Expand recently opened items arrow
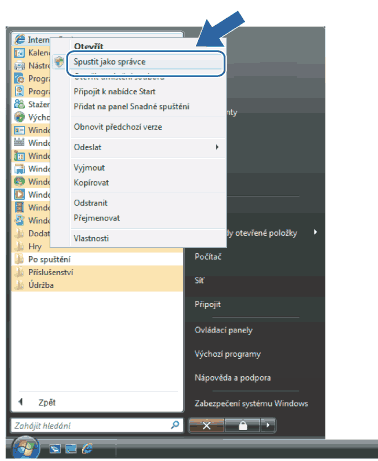The image size is (378, 461). [315, 232]
